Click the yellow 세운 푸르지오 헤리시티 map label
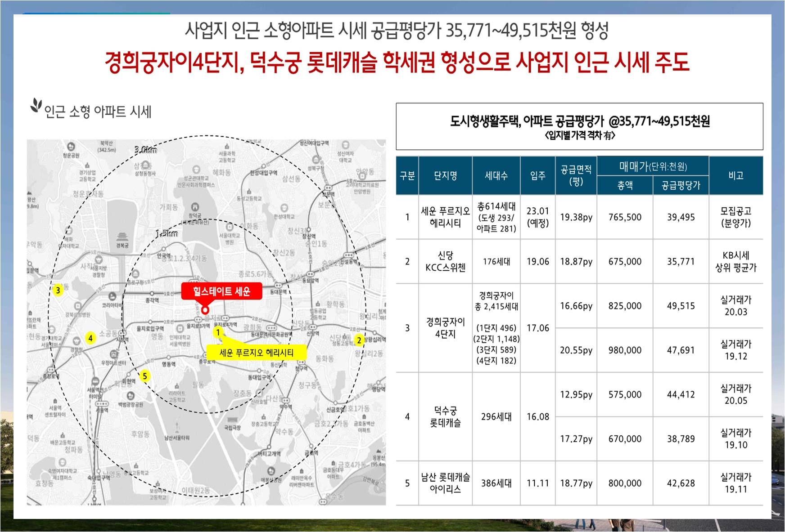Viewport: 785px width, 532px height. pos(256,353)
